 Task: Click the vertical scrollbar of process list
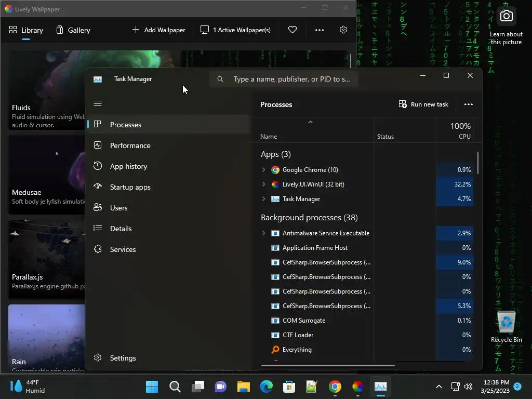tap(478, 163)
